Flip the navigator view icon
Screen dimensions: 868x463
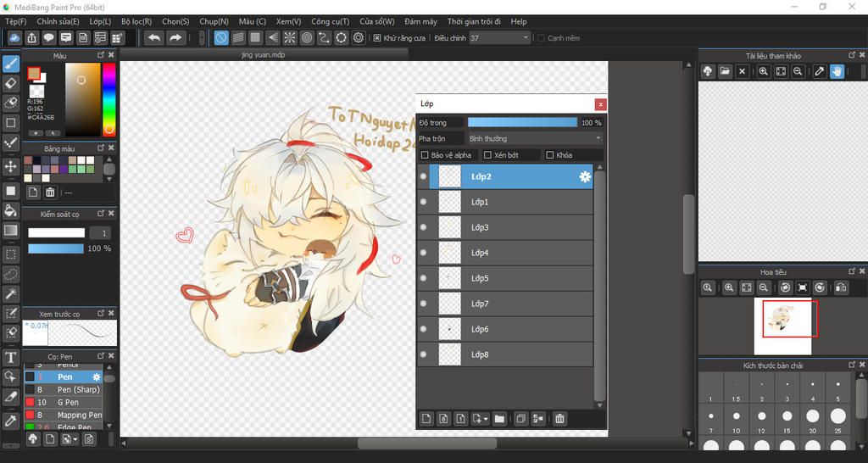(842, 287)
